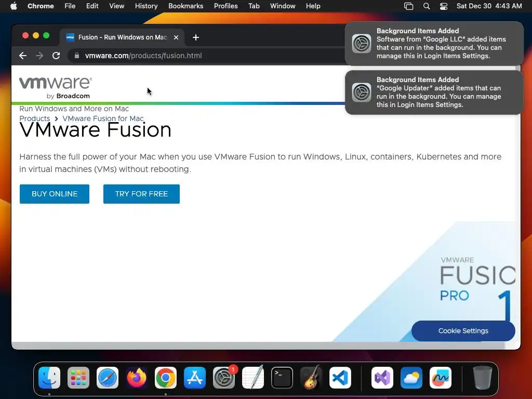Viewport: 532px width, 399px height.
Task: Open Cookie Settings
Action: pyautogui.click(x=463, y=331)
